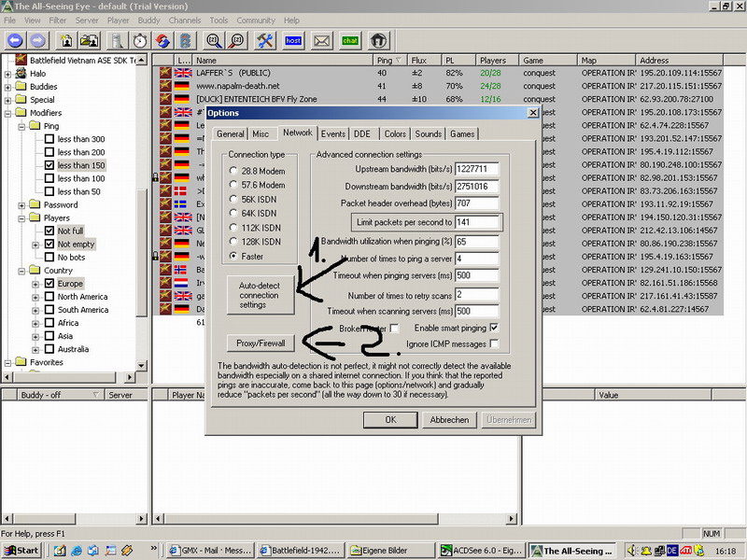Select the '56K ISDN' connection type

(x=233, y=199)
